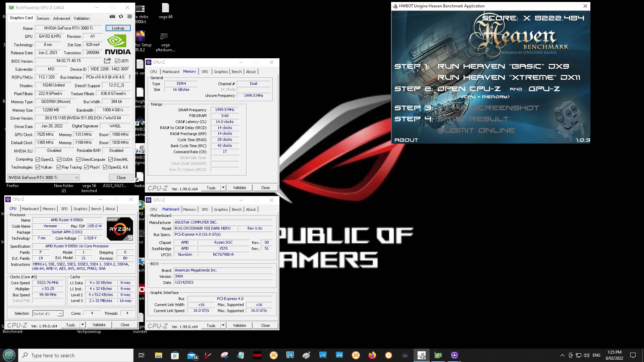Image resolution: width=644 pixels, height=362 pixels.
Task: Click the taskbar clock and date
Action: 614,355
